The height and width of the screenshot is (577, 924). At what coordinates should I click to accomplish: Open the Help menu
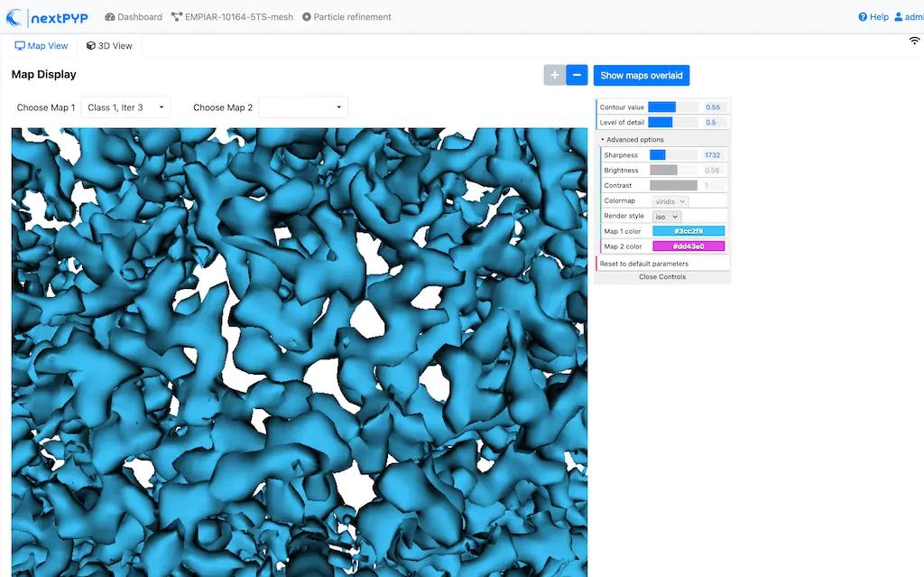pyautogui.click(x=873, y=16)
